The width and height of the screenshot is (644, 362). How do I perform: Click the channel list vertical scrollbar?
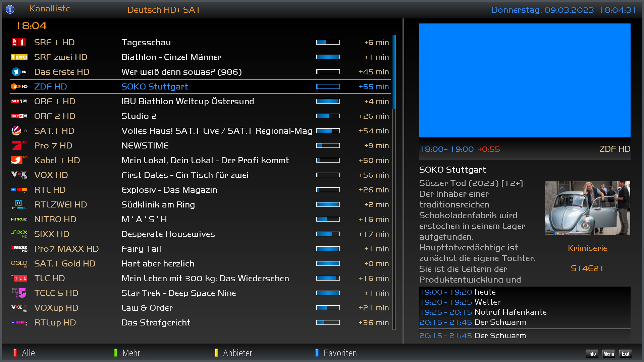pyautogui.click(x=394, y=72)
